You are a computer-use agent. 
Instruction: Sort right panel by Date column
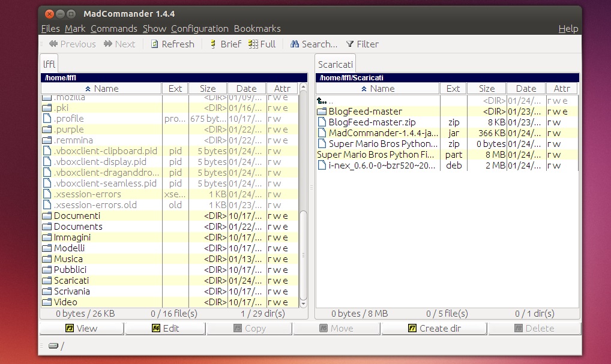(x=526, y=89)
